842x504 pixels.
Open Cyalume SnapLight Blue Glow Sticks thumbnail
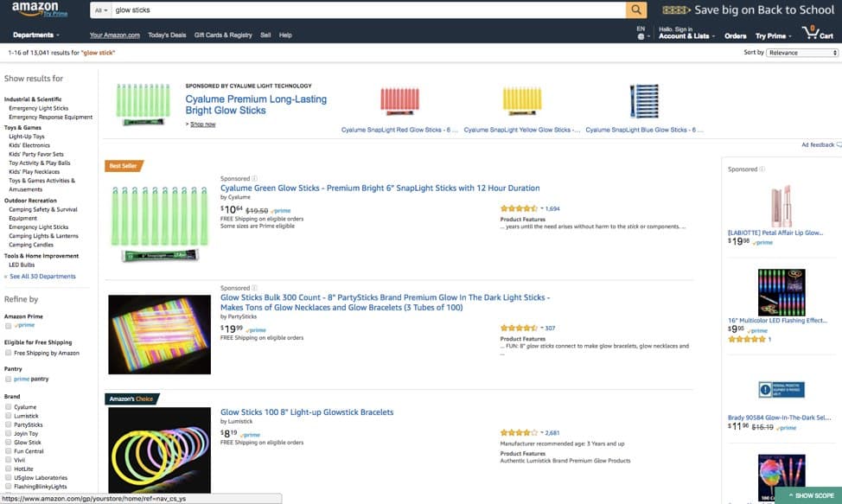644,100
